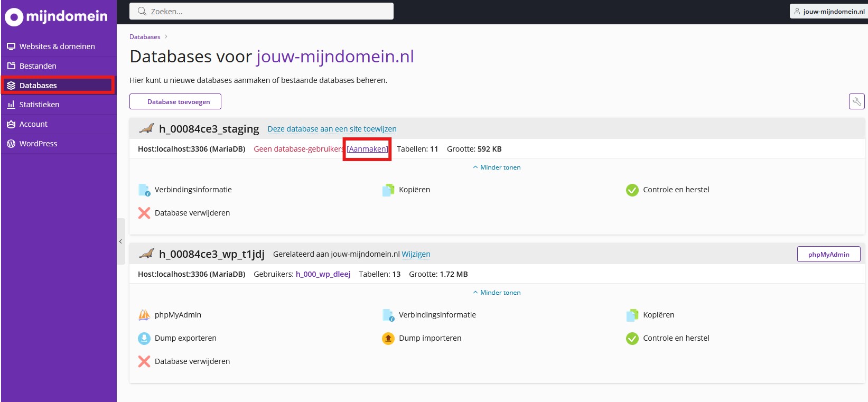Screen dimensions: 868x402
Task: Click Dump importeren upload icon
Action: (388, 338)
